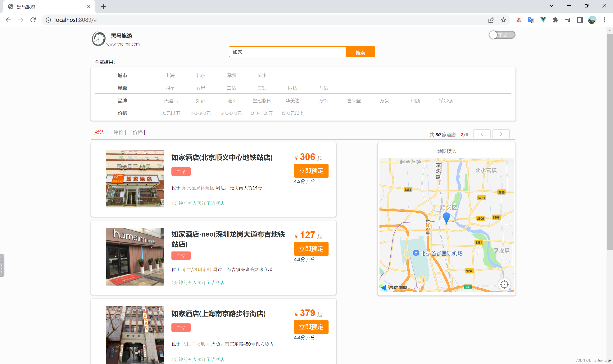Open the extensions puzzle icon

(555, 20)
